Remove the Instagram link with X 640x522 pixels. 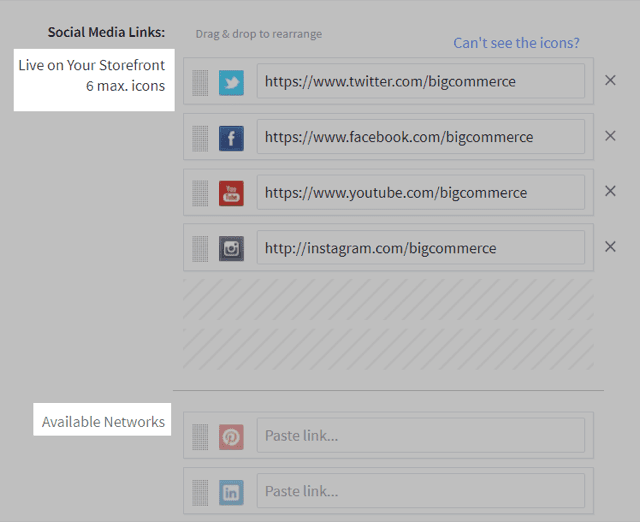click(x=610, y=247)
